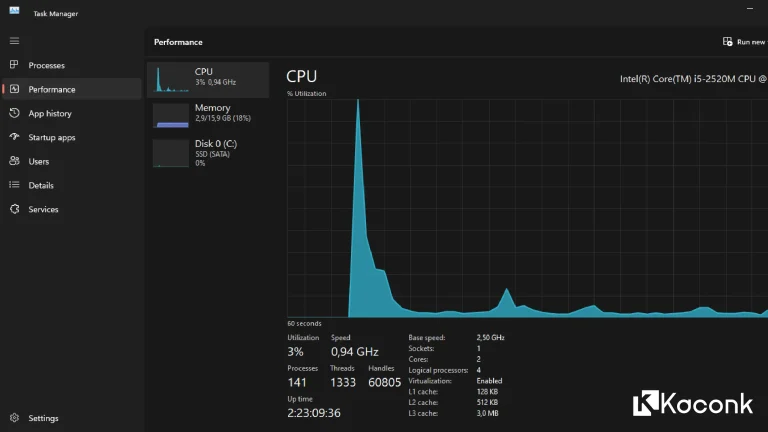Open App history via its clock icon

14,113
